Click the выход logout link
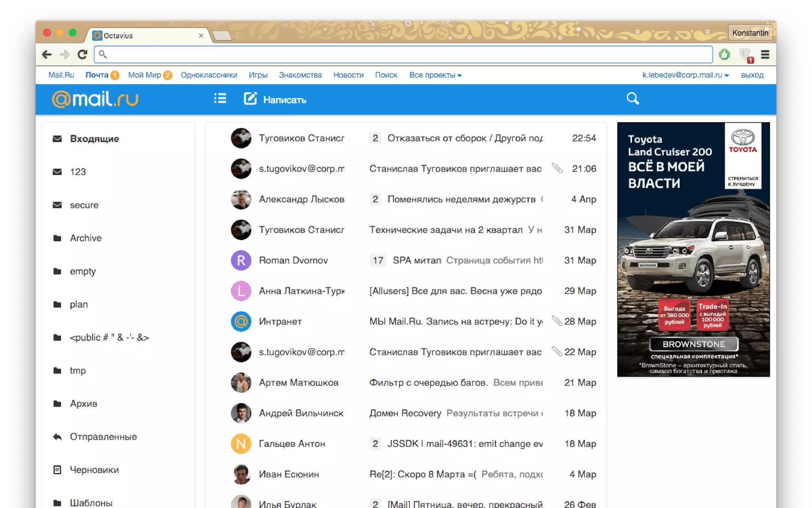Screen dimensions: 812x508 pos(752,75)
